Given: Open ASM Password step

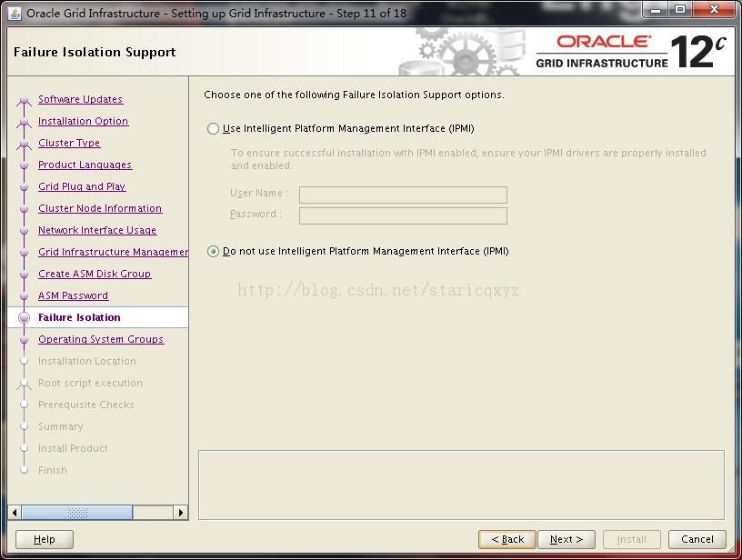Looking at the screenshot, I should (x=74, y=295).
